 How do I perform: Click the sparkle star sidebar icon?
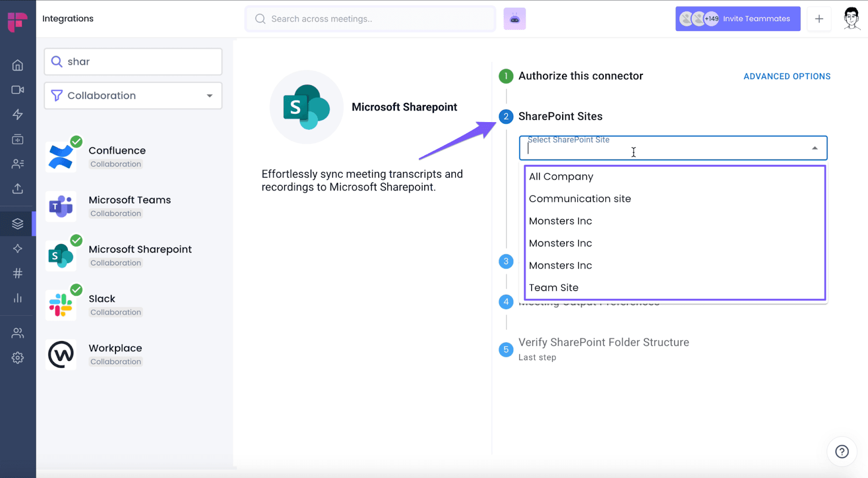[17, 248]
